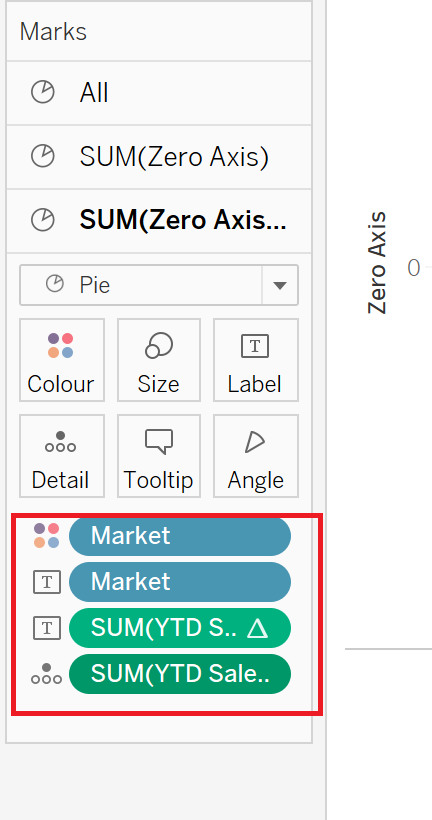Open the Pie mark type selector

[141, 285]
